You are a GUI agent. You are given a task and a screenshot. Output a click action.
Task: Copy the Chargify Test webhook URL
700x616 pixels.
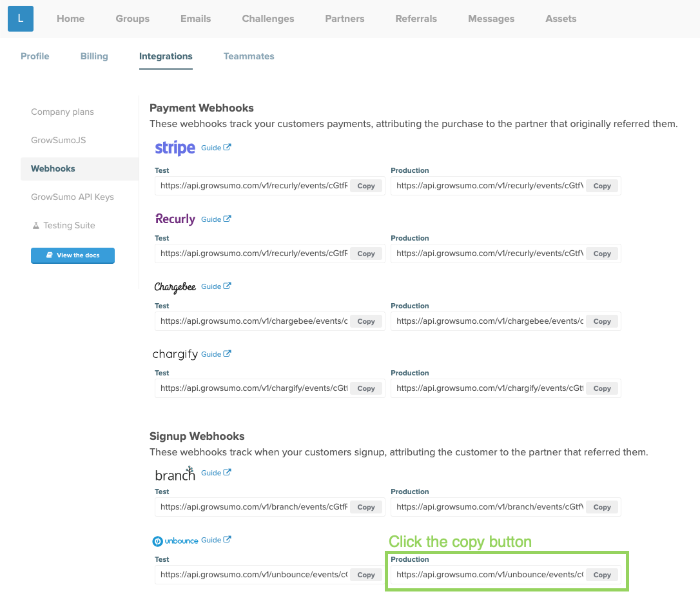[366, 389]
